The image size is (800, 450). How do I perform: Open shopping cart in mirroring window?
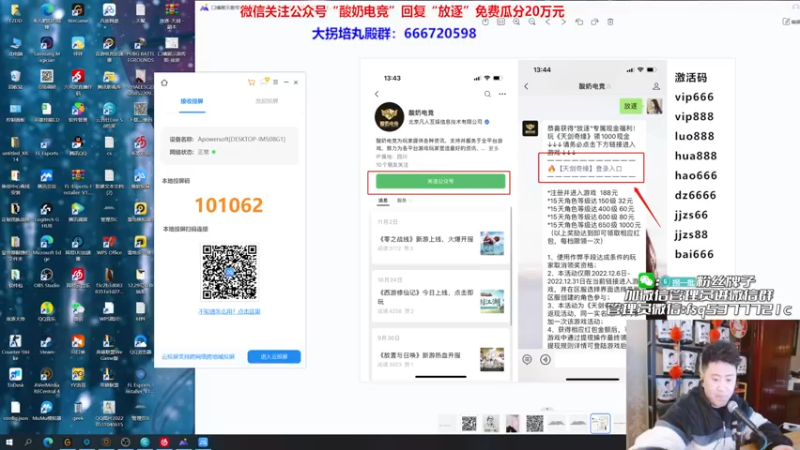tap(251, 82)
